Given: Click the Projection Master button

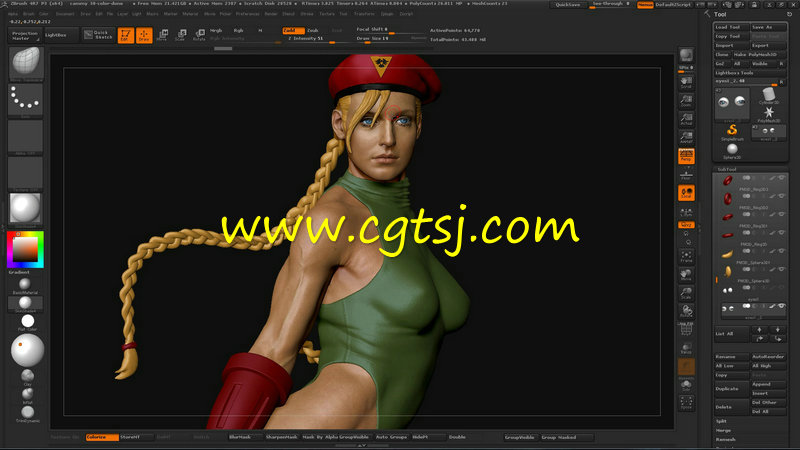Looking at the screenshot, I should click(x=25, y=35).
